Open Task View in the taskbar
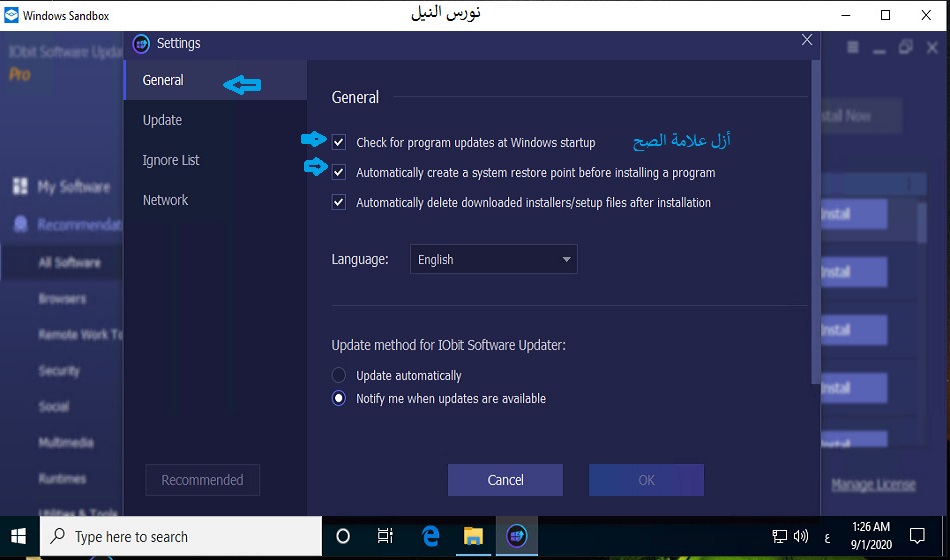This screenshot has height=560, width=950. click(385, 537)
